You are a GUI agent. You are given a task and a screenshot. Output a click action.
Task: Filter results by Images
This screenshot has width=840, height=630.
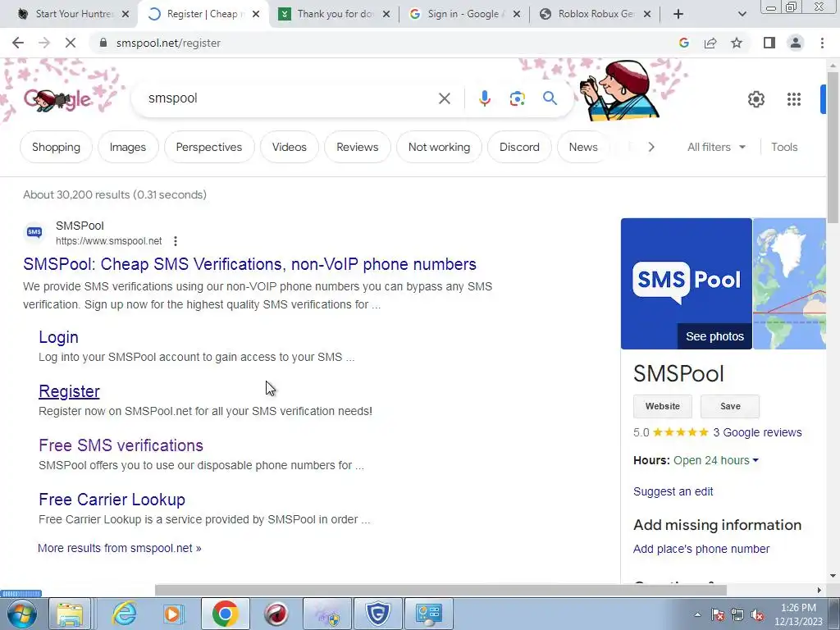(x=127, y=147)
